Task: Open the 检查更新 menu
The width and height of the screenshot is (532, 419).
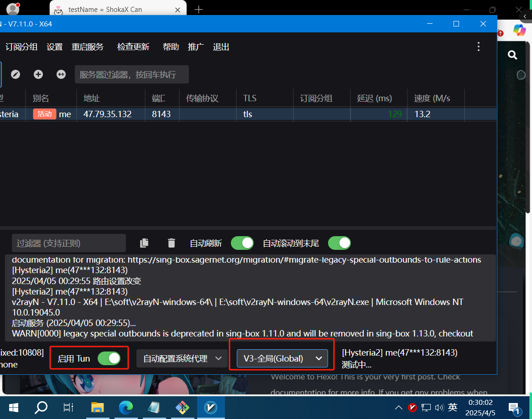Action: click(x=133, y=47)
